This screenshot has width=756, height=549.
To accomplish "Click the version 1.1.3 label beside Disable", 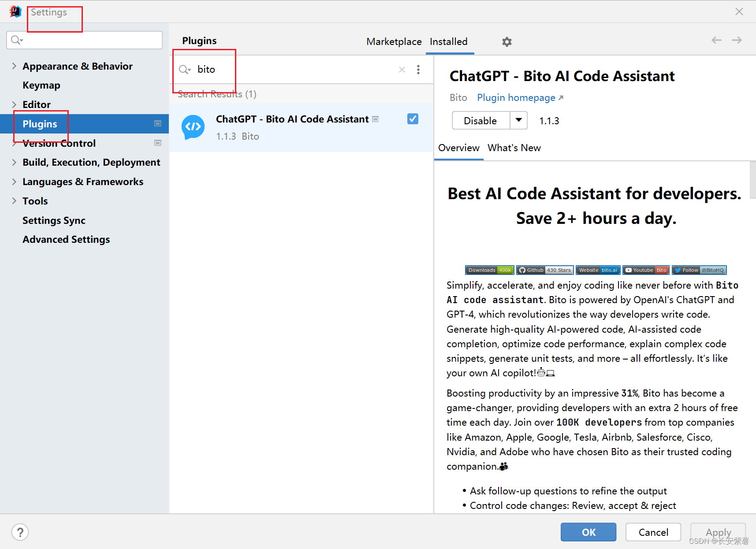I will pyautogui.click(x=549, y=121).
